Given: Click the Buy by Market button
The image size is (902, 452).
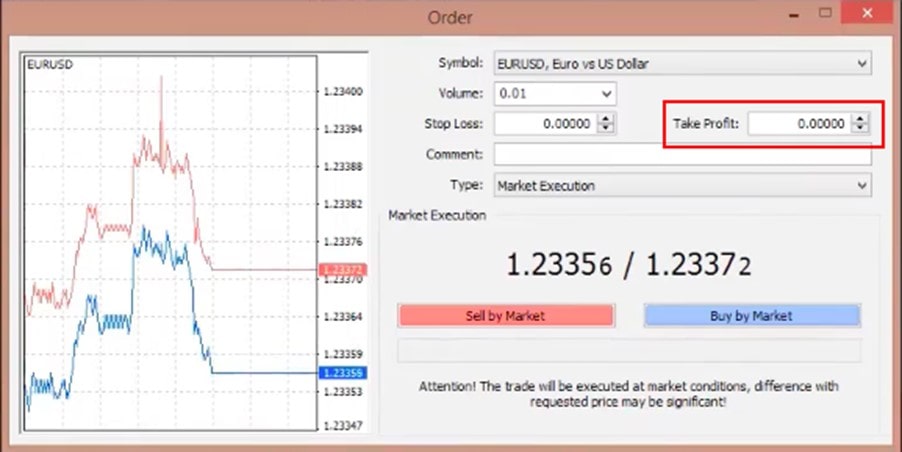Looking at the screenshot, I should [752, 316].
